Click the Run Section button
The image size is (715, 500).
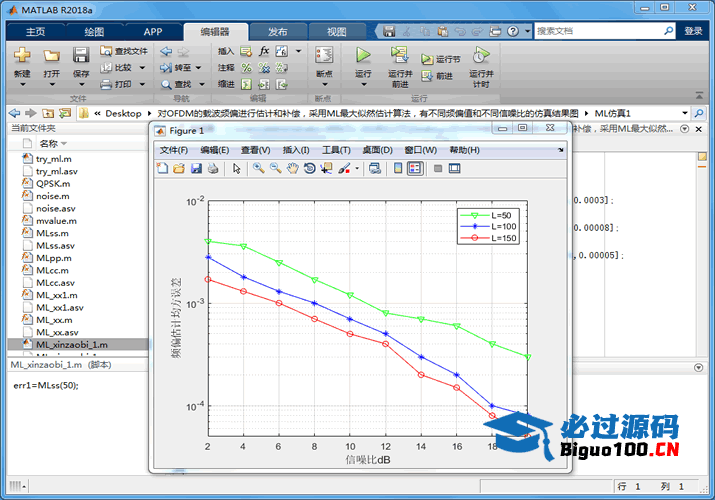point(441,59)
